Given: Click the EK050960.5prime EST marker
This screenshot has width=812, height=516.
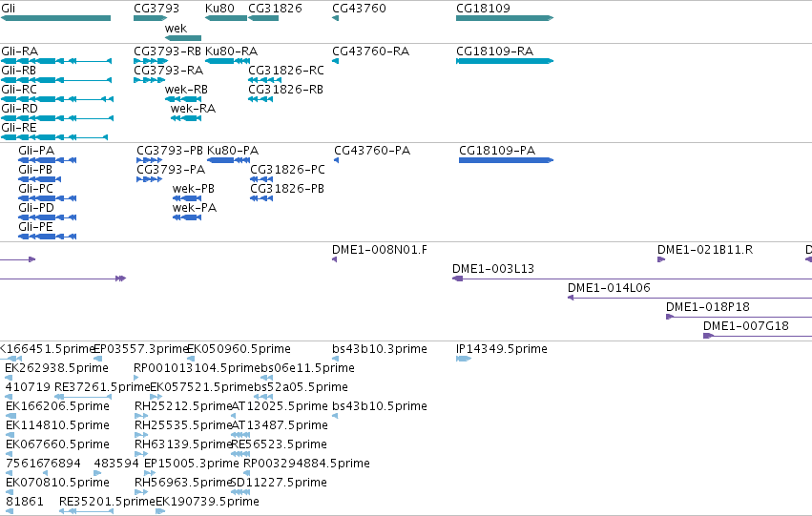Looking at the screenshot, I should (191, 360).
